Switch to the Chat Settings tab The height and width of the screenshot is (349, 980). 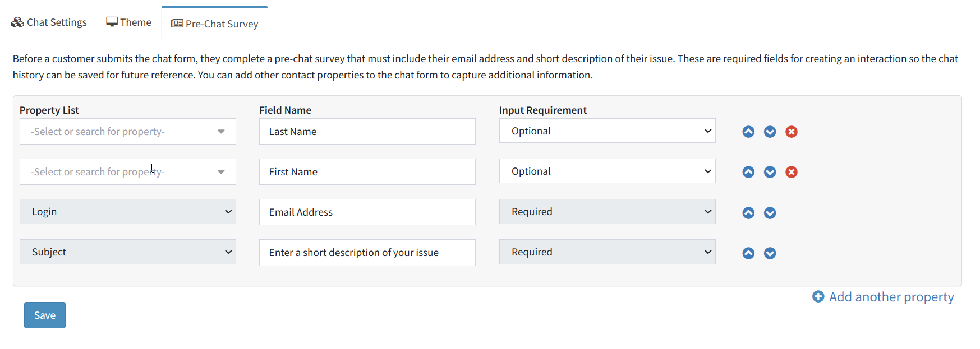click(49, 22)
